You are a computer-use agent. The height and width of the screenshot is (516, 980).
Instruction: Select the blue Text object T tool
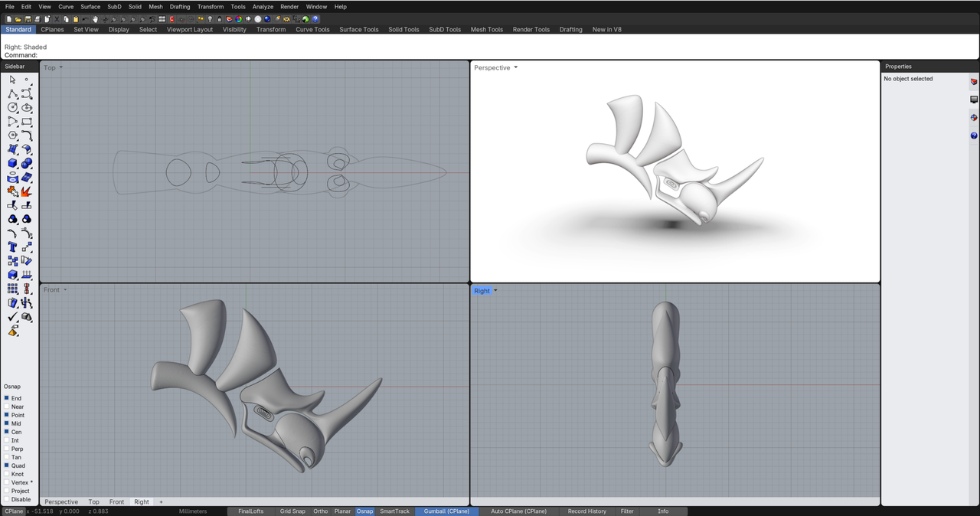[x=12, y=247]
